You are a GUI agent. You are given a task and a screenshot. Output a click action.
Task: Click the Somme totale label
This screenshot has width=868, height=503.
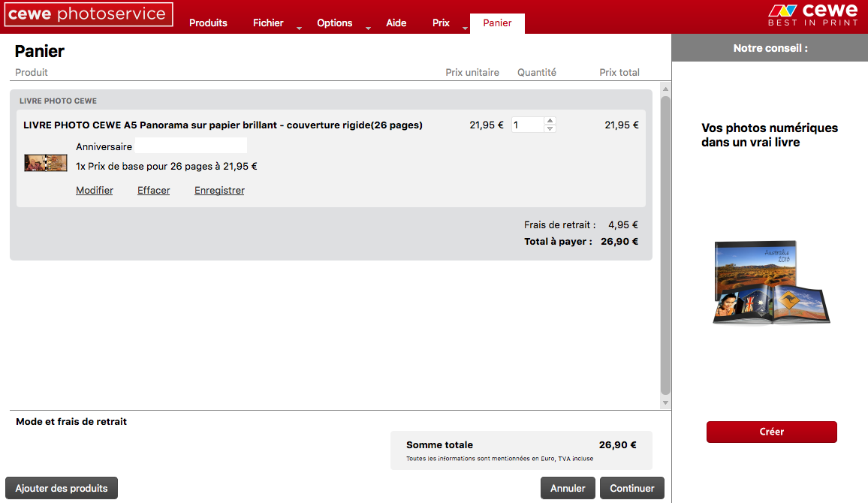[439, 445]
